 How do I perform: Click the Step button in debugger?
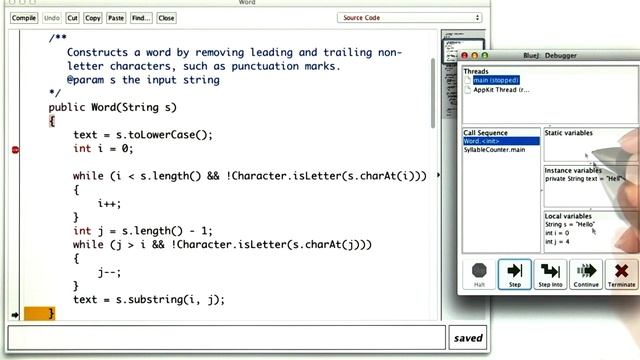click(x=515, y=274)
